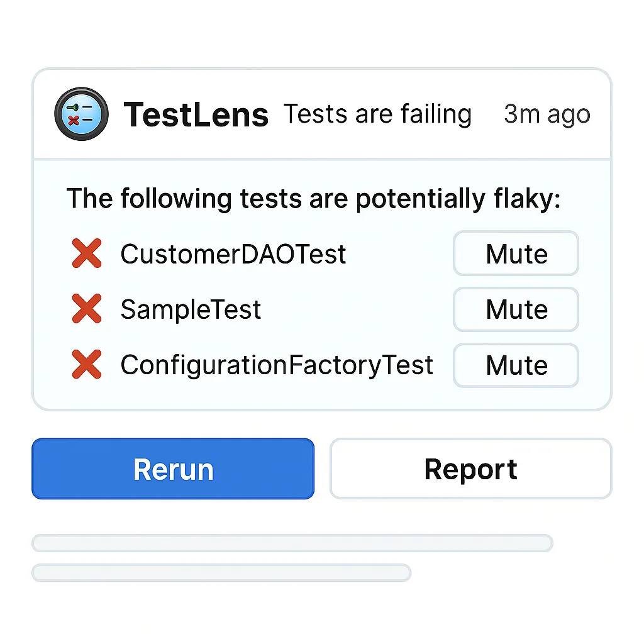
Task: Click the 'potentially flaky' heading text
Action: (313, 199)
